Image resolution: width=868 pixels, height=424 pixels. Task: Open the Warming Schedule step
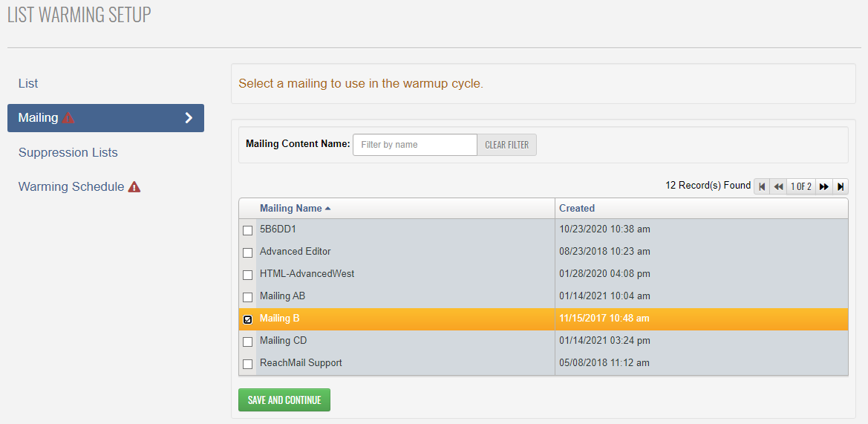pos(71,187)
